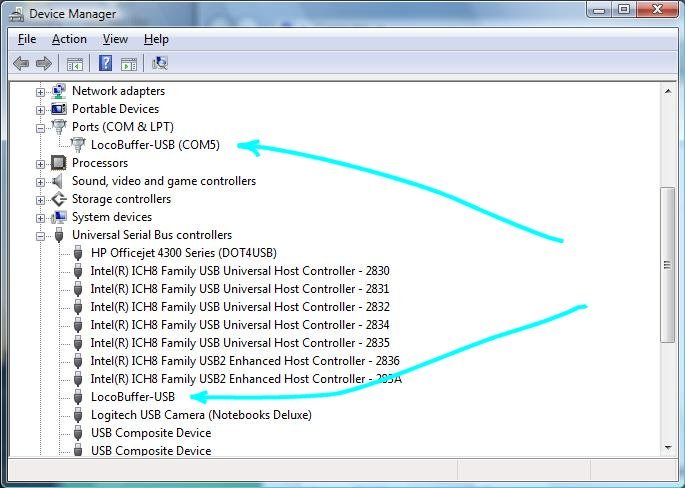Expand the Network adapters node
685x488 pixels.
(x=40, y=92)
